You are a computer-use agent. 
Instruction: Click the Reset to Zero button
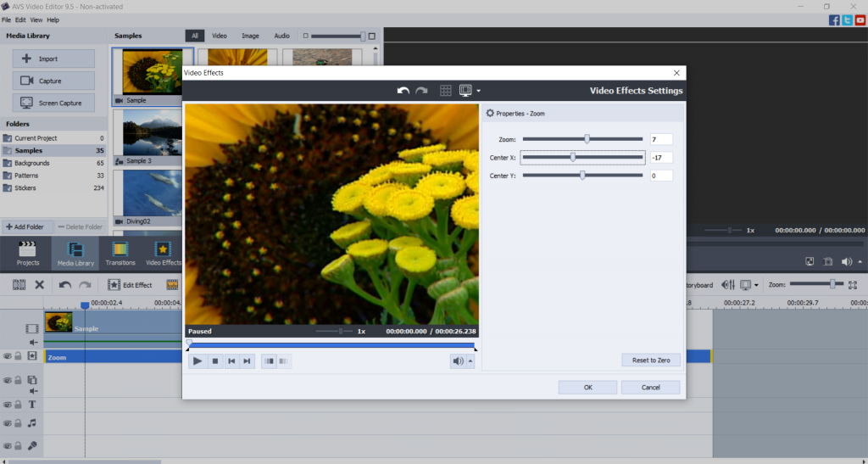(x=650, y=361)
